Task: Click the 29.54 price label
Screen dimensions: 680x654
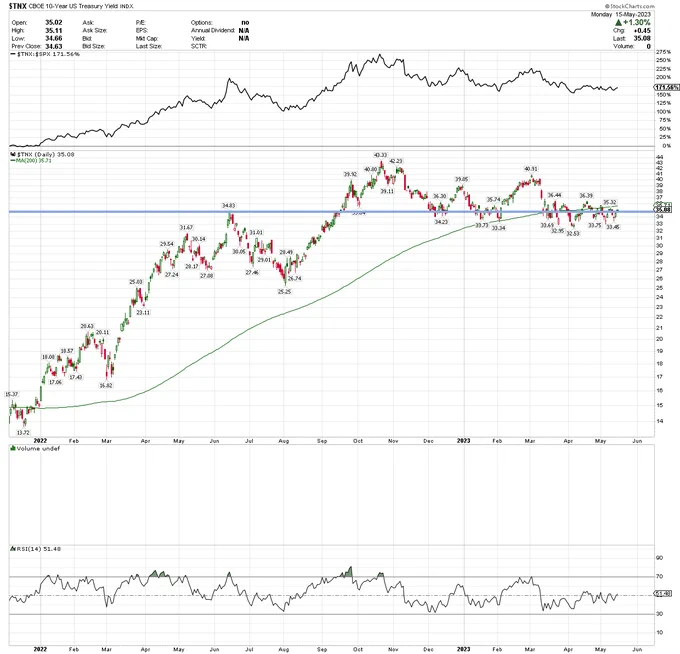Action: 167,244
